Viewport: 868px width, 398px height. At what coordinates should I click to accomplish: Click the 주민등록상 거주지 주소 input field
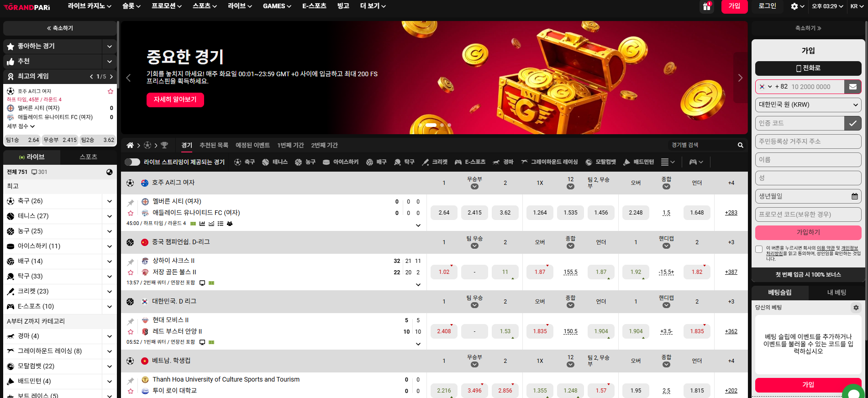tap(808, 141)
